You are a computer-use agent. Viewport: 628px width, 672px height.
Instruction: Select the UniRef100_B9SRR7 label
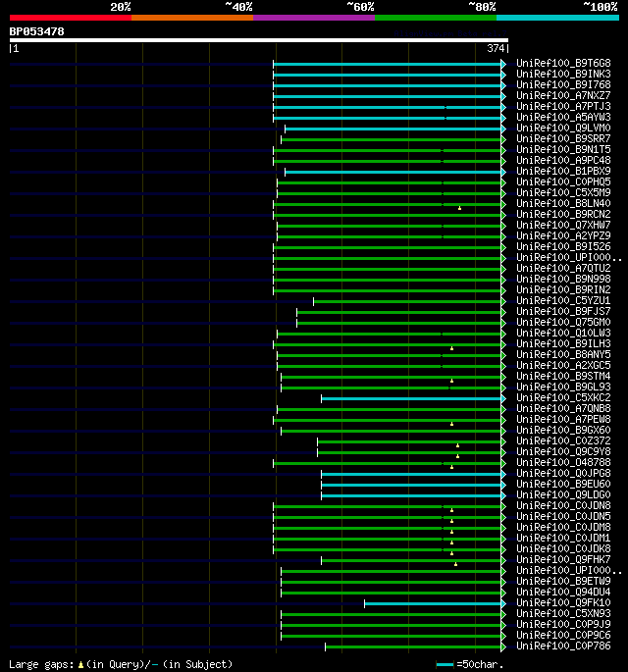[563, 138]
